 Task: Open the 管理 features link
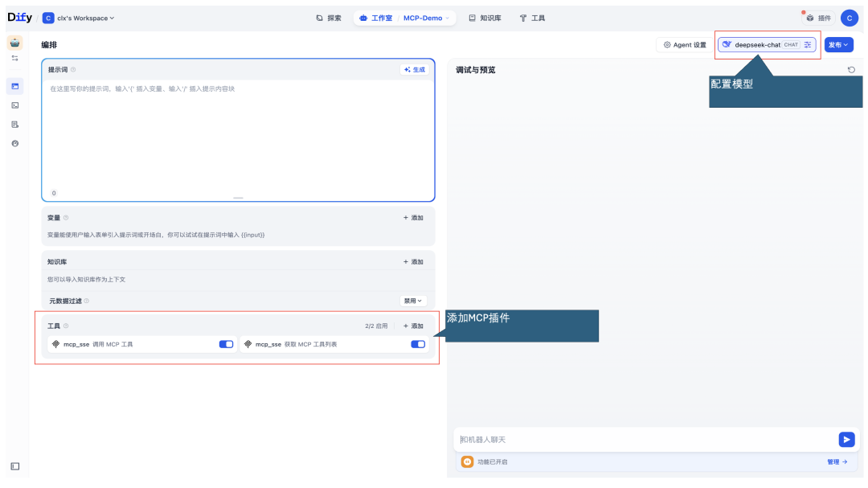coord(837,462)
